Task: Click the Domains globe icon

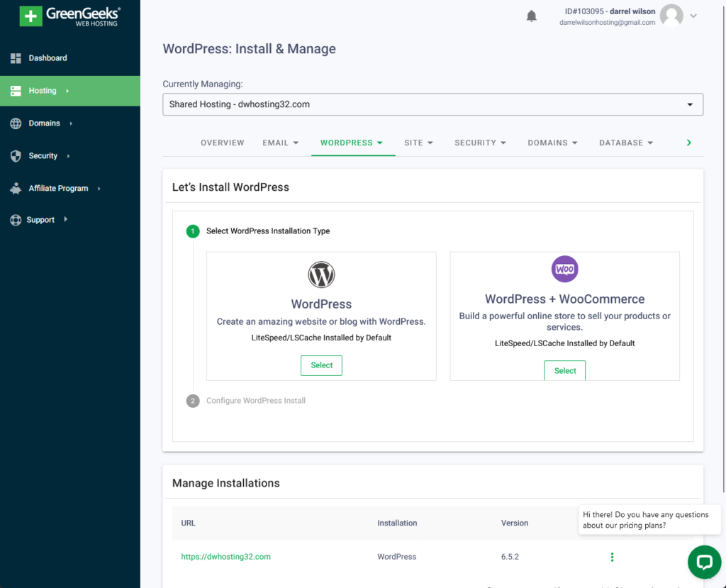Action: [16, 123]
